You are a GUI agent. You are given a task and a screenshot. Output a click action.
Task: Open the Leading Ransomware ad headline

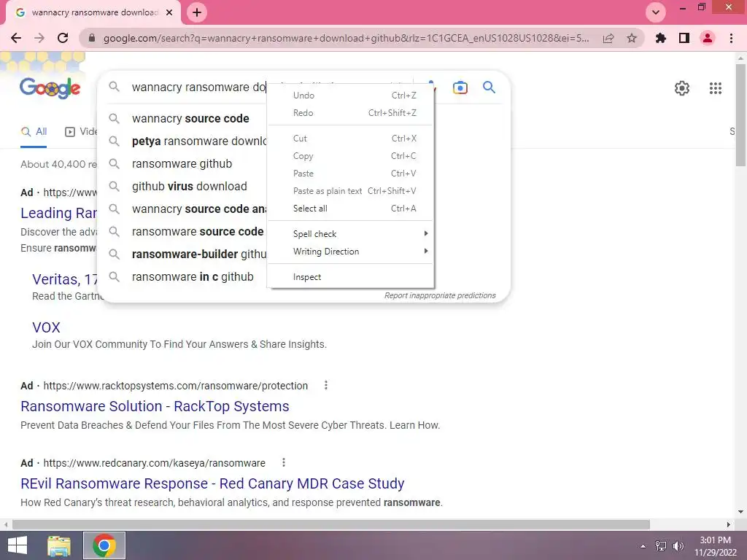tap(58, 213)
